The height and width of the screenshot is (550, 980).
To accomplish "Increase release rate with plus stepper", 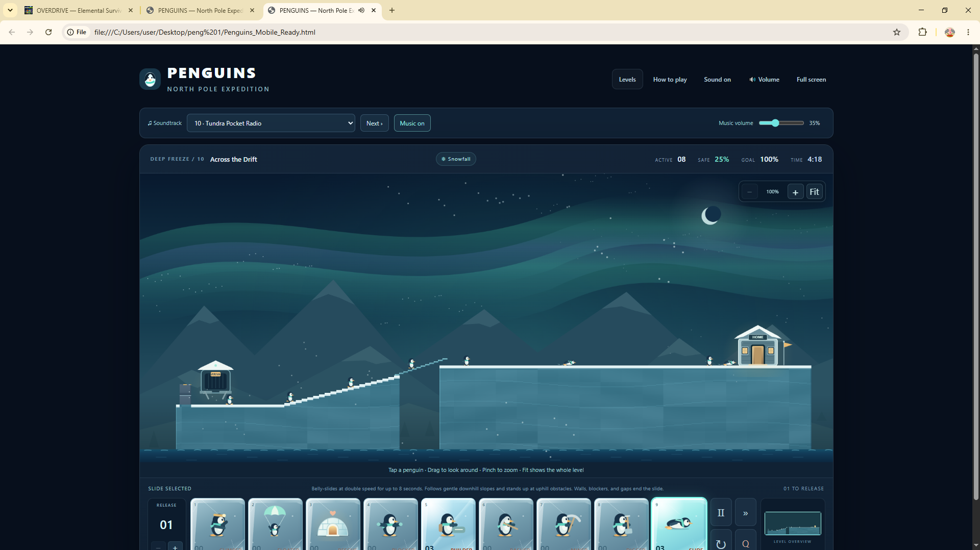I will click(175, 547).
